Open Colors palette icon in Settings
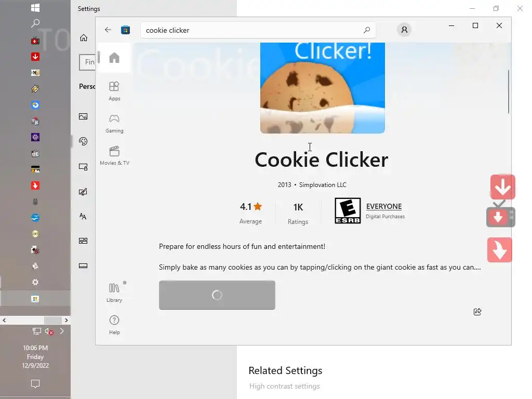The height and width of the screenshot is (399, 532). click(x=83, y=141)
